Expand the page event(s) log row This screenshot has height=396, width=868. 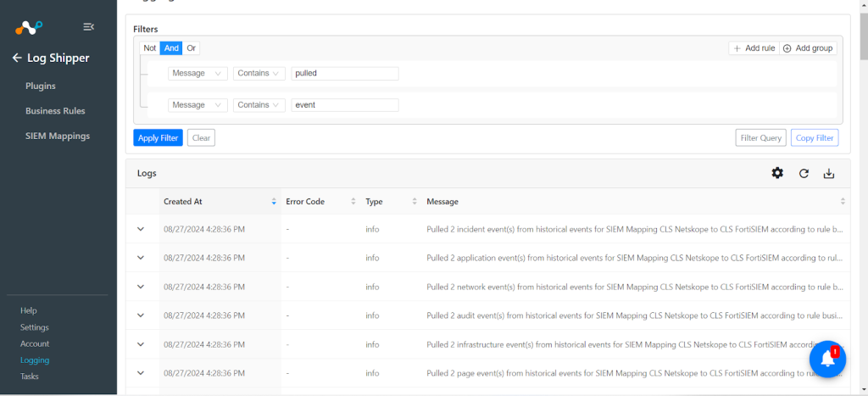point(141,373)
